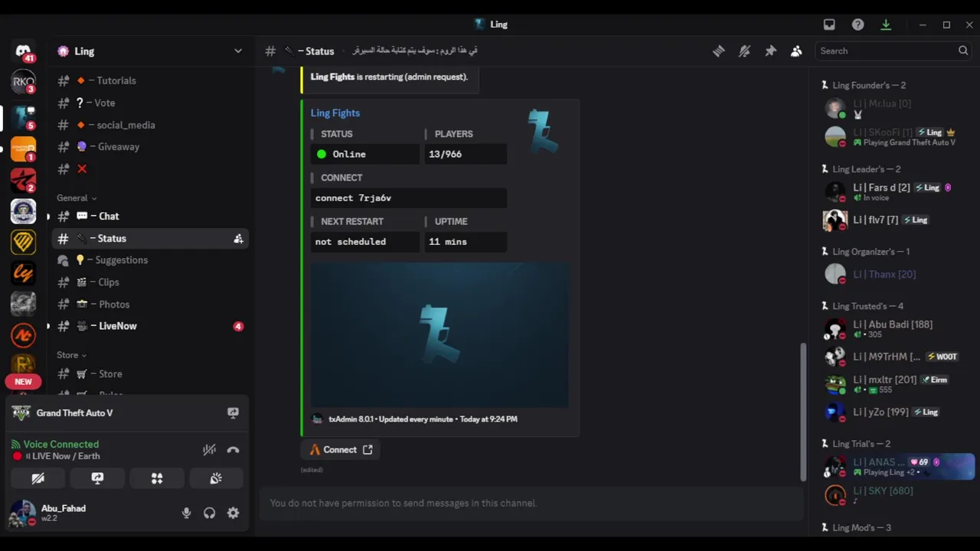Disconnect from voice with phone icon
This screenshot has width=980, height=551.
tap(233, 450)
